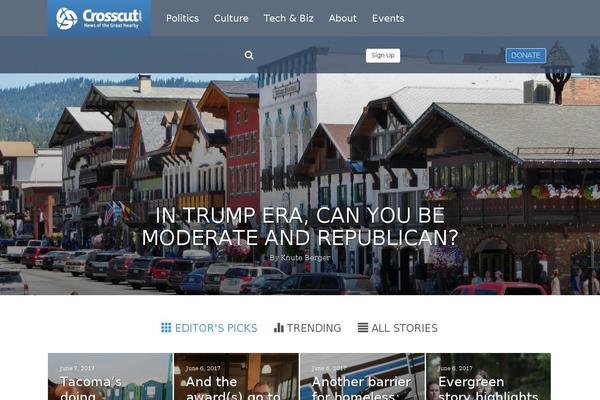Switch to the All Stories tab
The width and height of the screenshot is (600, 400).
pos(398,328)
